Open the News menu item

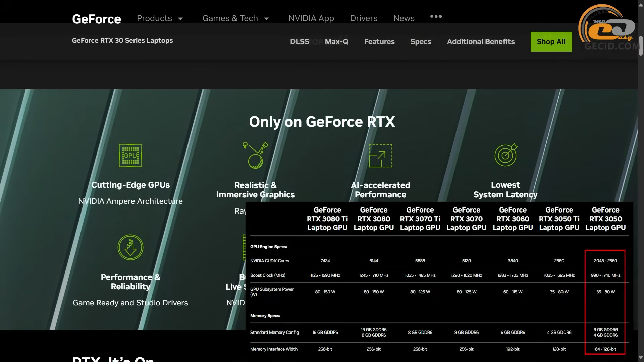[x=404, y=18]
